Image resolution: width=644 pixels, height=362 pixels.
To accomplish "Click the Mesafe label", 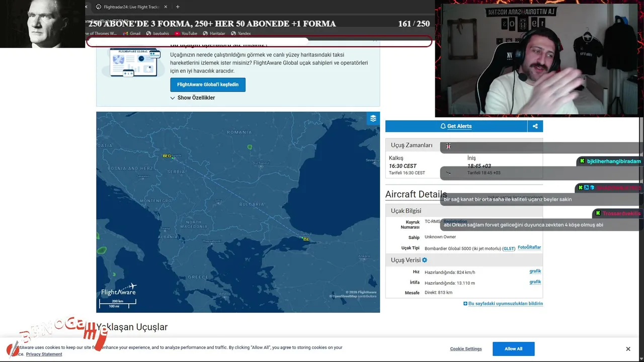I will [412, 293].
